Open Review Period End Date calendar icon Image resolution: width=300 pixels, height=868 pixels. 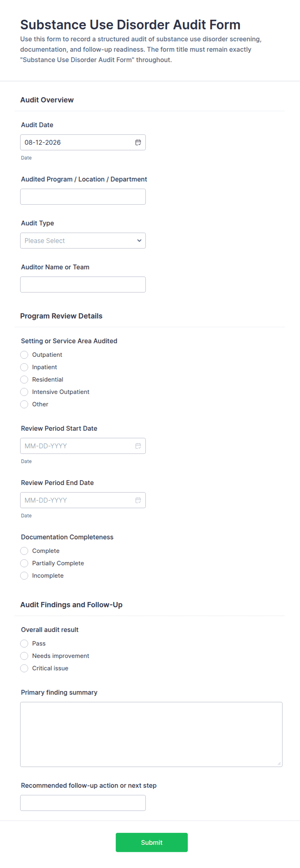point(138,500)
